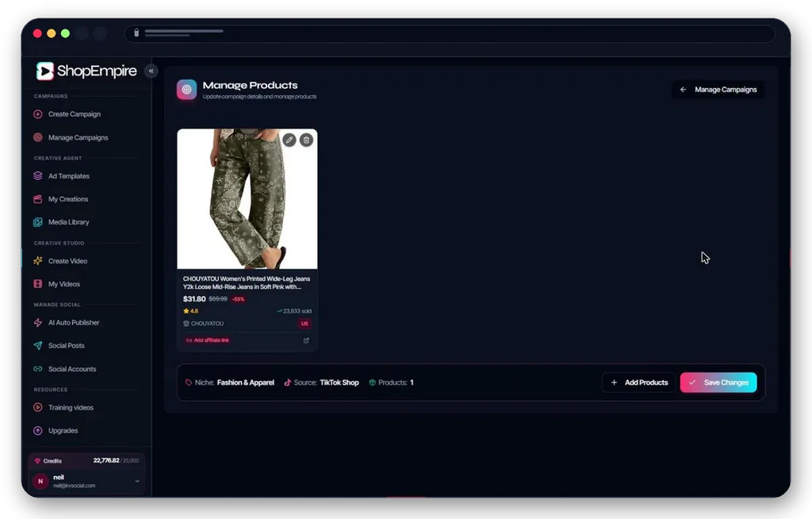The height and width of the screenshot is (519, 812).
Task: Open Training videos resource
Action: (x=71, y=408)
